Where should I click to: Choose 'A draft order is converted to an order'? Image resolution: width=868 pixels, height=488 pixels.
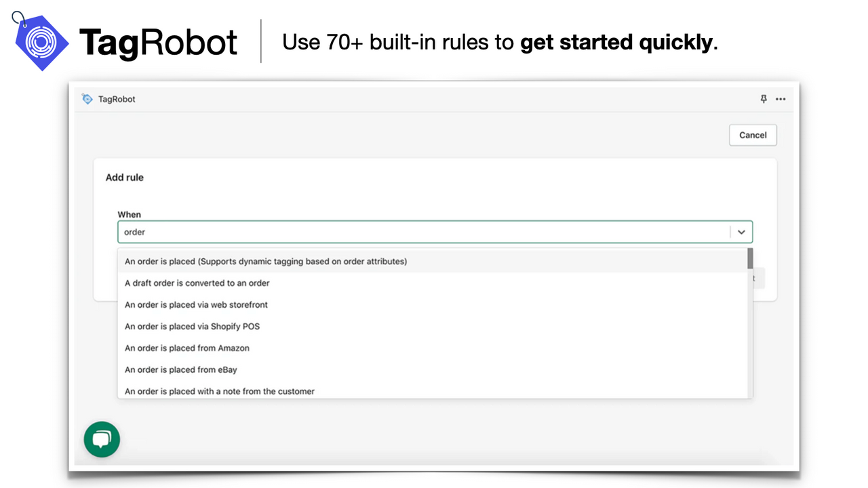432,283
